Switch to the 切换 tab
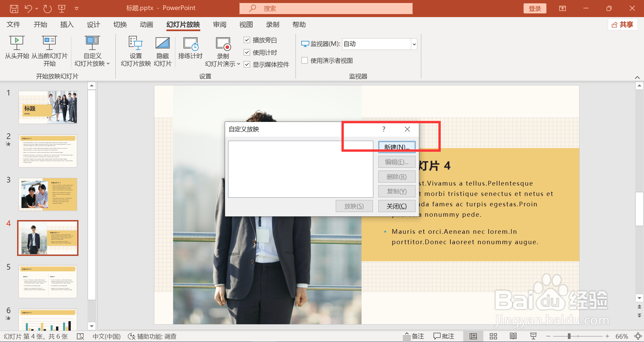Screen dimensions: 644x342 coord(120,24)
